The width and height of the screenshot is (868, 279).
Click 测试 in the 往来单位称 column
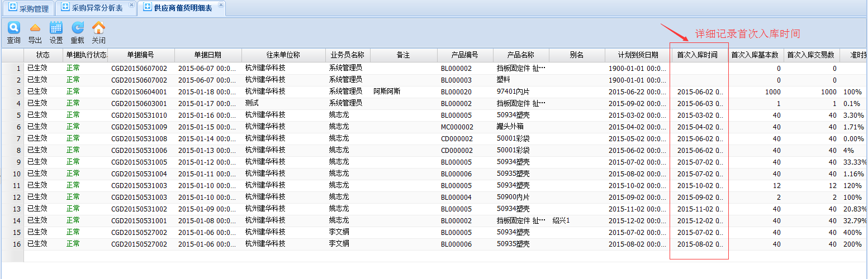[252, 103]
